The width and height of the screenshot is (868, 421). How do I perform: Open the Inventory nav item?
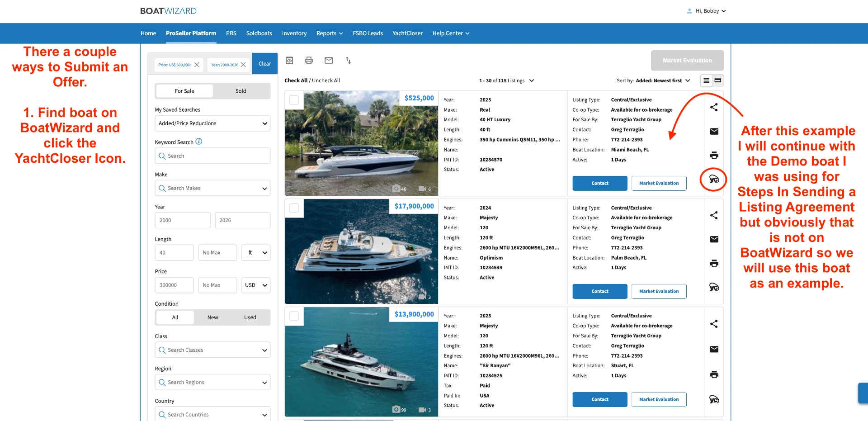(294, 33)
